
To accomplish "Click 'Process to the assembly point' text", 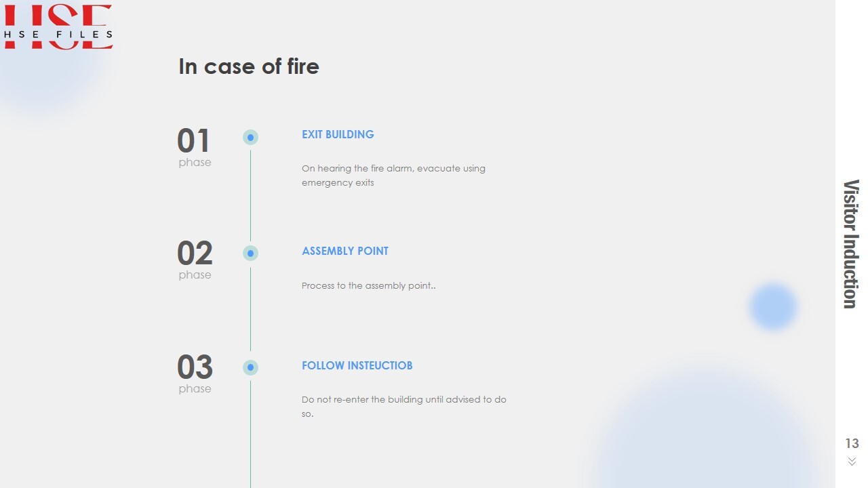I will click(x=368, y=285).
